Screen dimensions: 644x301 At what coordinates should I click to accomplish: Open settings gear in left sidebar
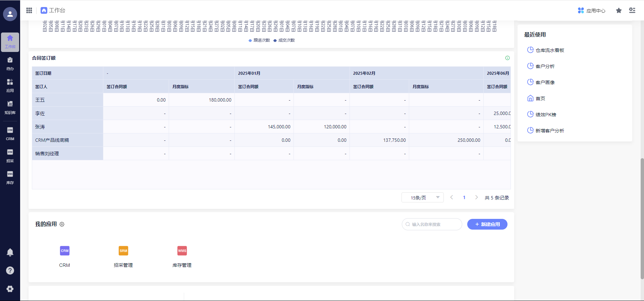(10, 289)
